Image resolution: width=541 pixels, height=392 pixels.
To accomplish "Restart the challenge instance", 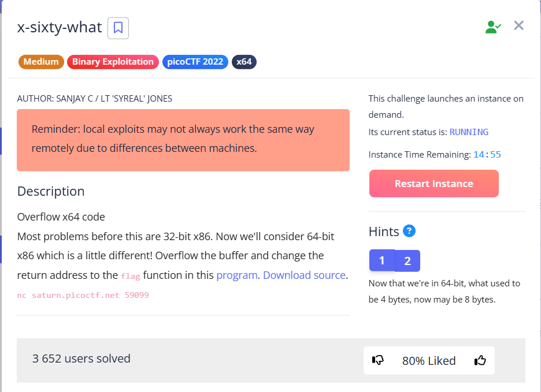I will coord(433,184).
